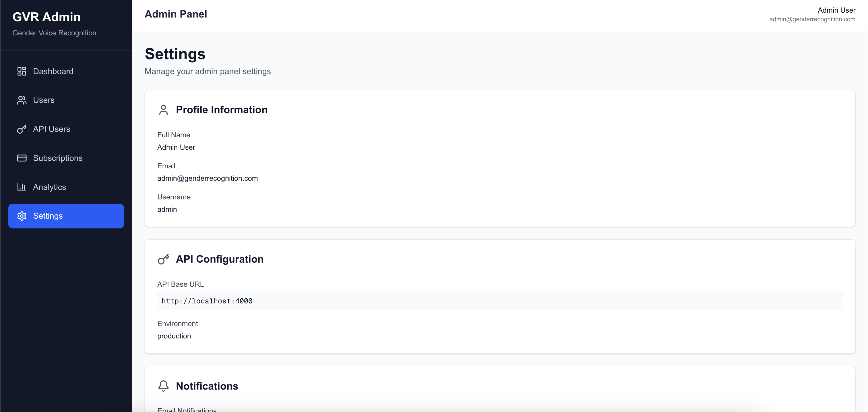Viewport: 868px width, 412px height.
Task: Click the Admin User name in header
Action: tap(836, 10)
